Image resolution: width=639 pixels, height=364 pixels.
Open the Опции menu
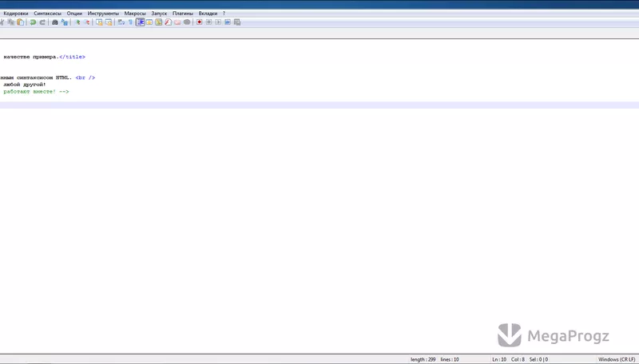click(74, 14)
